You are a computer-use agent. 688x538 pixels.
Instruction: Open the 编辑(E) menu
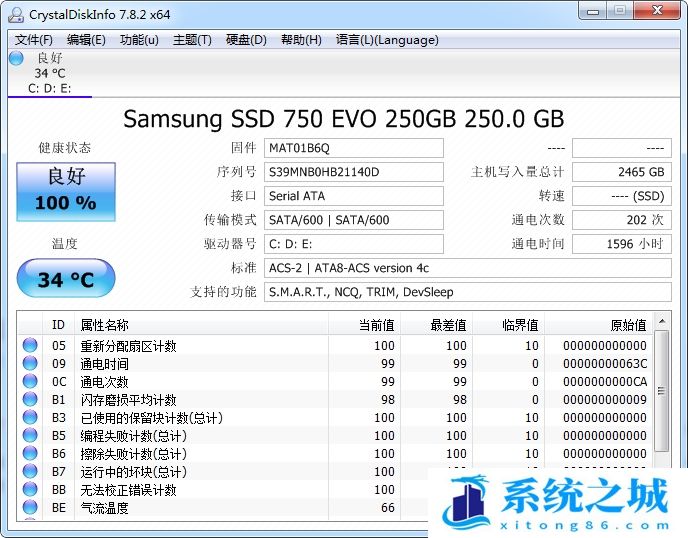point(86,40)
